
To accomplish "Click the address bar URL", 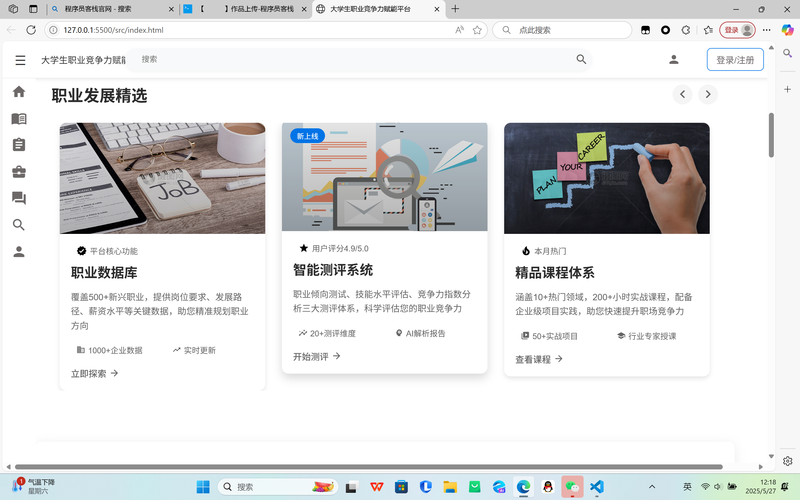I will pyautogui.click(x=113, y=30).
